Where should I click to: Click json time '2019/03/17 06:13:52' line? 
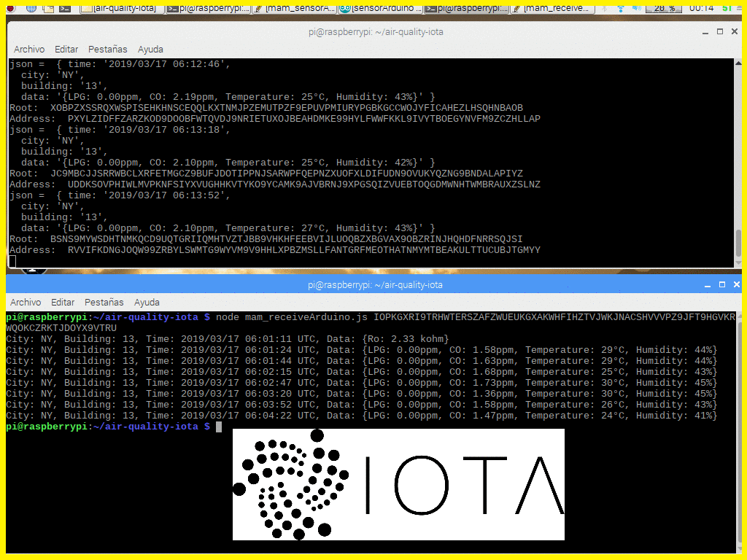120,195
